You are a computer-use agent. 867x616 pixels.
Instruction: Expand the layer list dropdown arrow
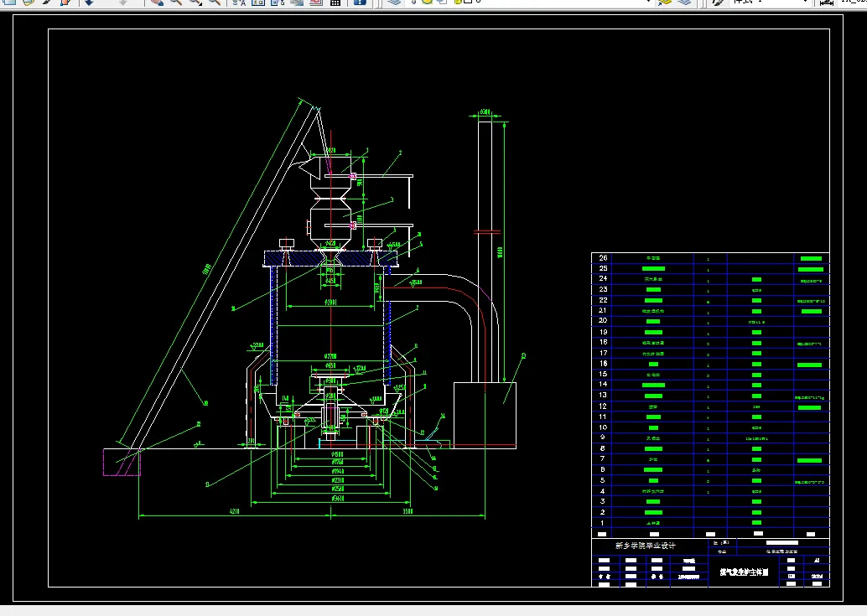point(648,3)
